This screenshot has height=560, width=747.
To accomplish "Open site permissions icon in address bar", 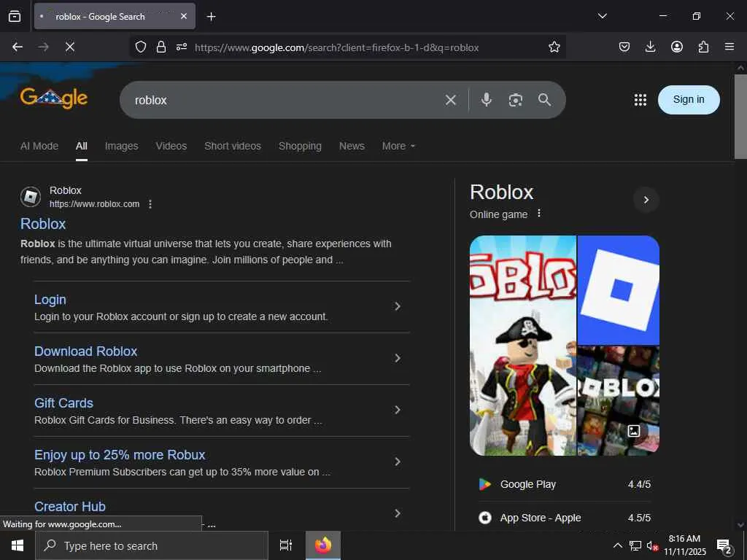I will pos(182,47).
